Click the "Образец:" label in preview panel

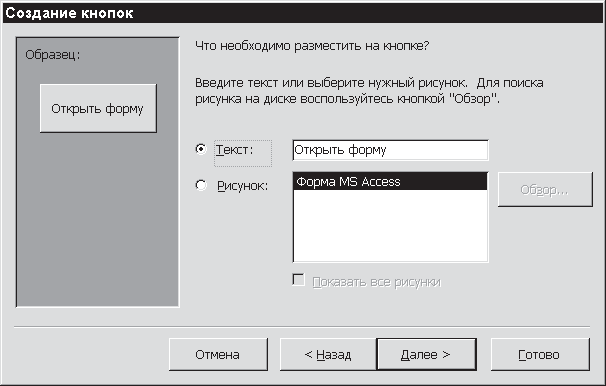point(53,55)
